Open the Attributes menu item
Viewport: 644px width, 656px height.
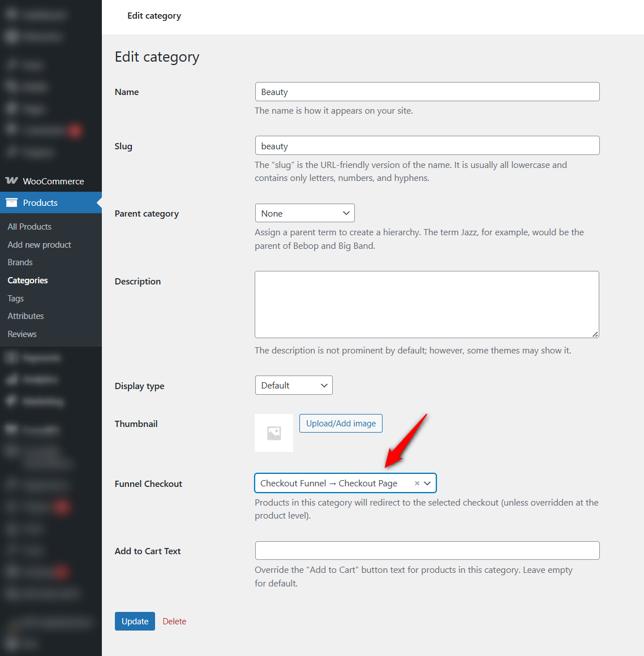pyautogui.click(x=25, y=316)
